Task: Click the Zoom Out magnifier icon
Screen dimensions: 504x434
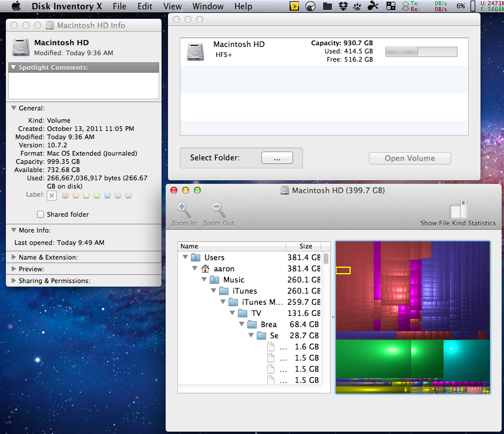Action: 219,210
